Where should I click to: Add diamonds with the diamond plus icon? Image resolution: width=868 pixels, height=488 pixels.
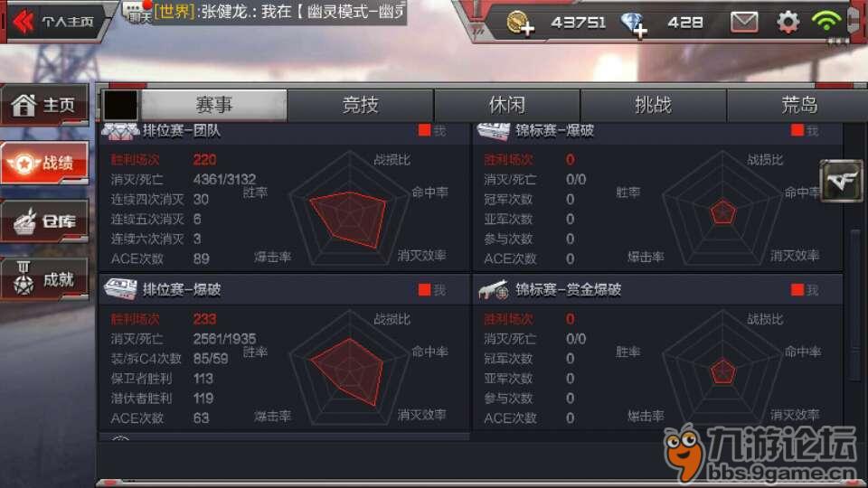(635, 23)
